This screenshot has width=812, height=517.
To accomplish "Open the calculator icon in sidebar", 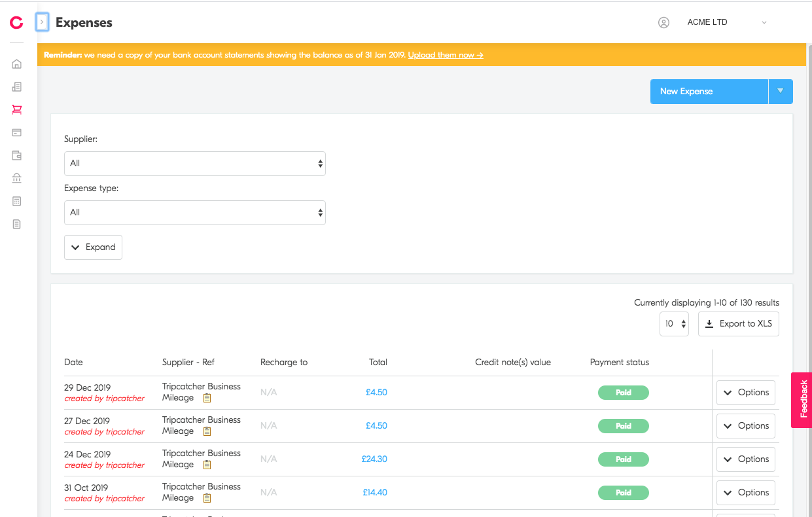I will click(x=17, y=201).
